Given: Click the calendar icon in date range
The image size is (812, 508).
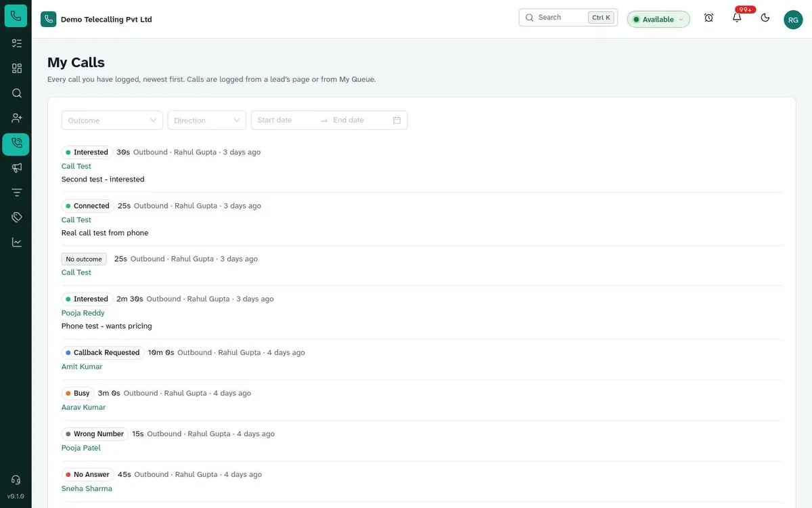Looking at the screenshot, I should coord(397,120).
